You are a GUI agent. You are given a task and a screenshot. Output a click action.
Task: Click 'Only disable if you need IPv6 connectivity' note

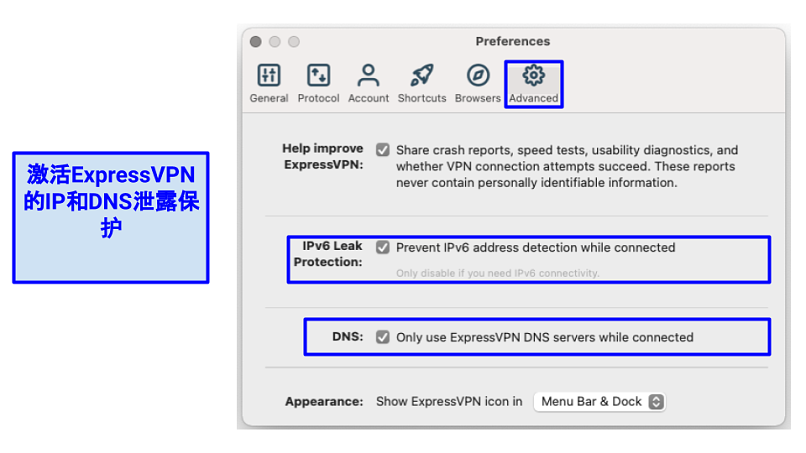coord(498,273)
